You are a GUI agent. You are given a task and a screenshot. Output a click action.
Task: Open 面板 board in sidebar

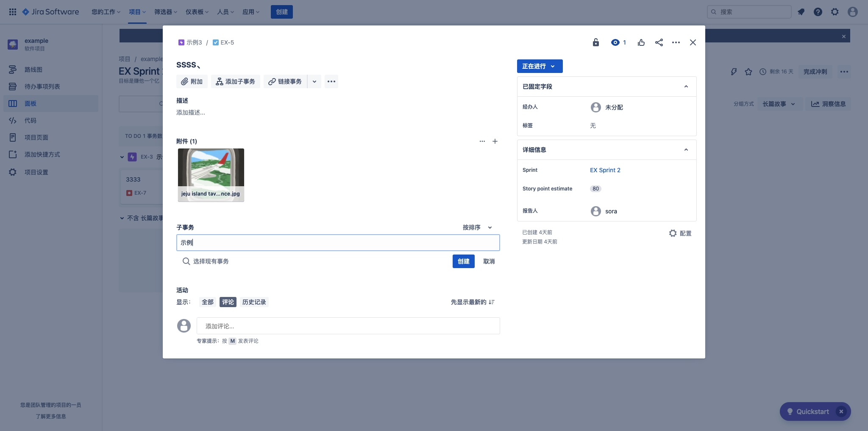pos(51,104)
